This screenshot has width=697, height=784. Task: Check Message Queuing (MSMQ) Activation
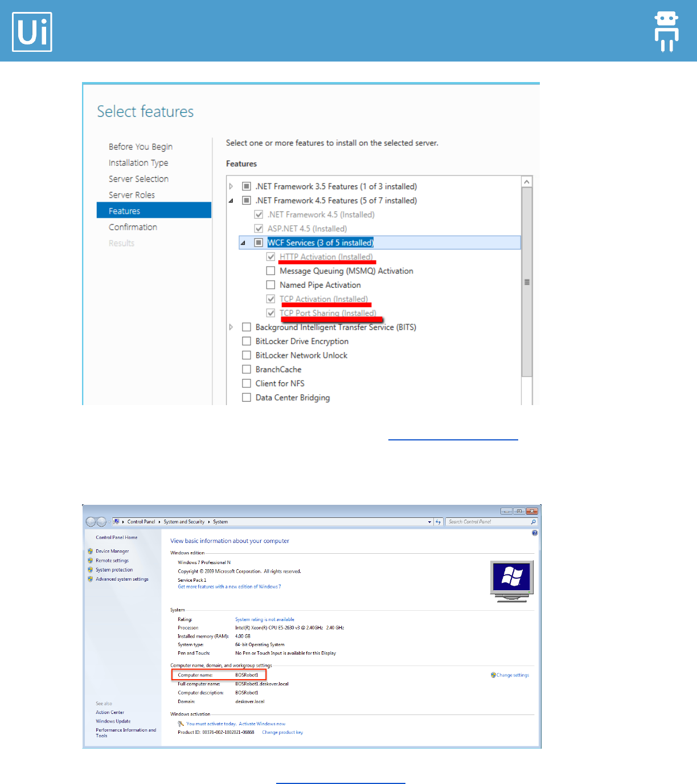coord(270,271)
